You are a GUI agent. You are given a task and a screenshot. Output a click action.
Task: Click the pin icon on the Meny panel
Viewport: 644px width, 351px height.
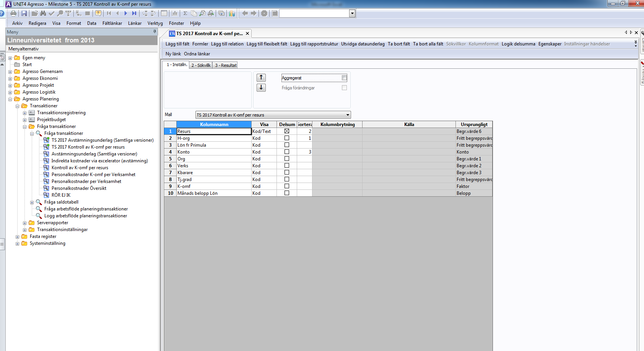tap(154, 32)
